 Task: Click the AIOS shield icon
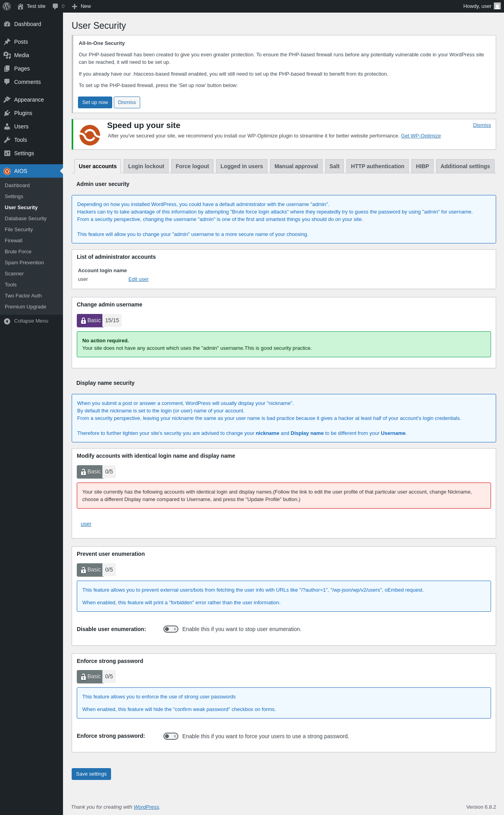[7, 171]
